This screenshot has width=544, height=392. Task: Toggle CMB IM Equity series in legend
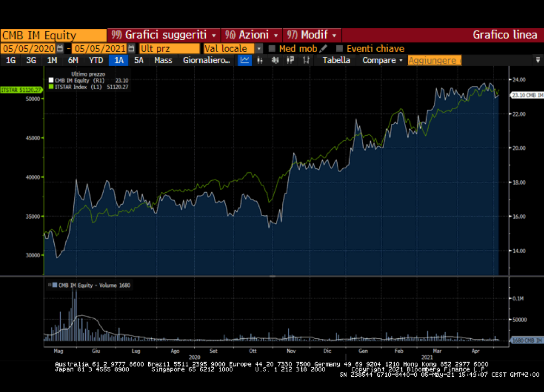click(x=52, y=80)
